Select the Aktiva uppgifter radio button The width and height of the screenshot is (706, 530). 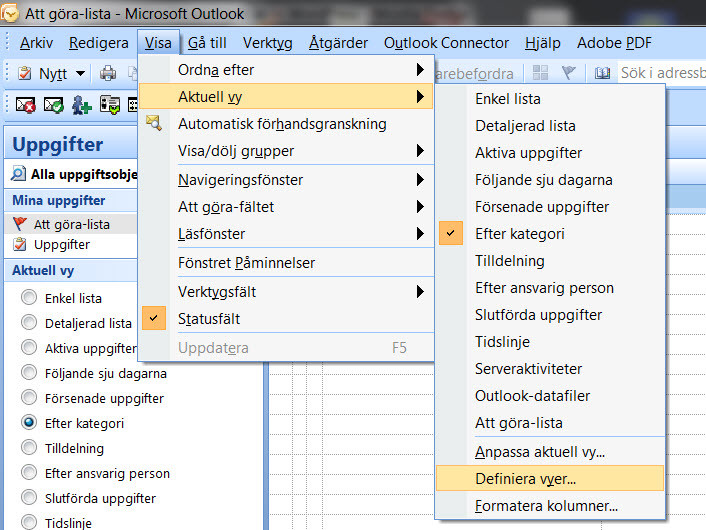29,348
